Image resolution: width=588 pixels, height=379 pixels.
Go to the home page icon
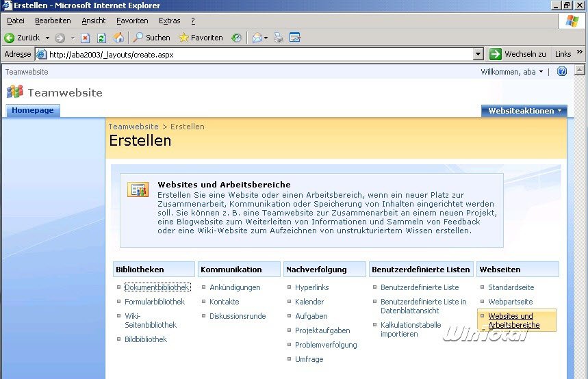click(118, 38)
